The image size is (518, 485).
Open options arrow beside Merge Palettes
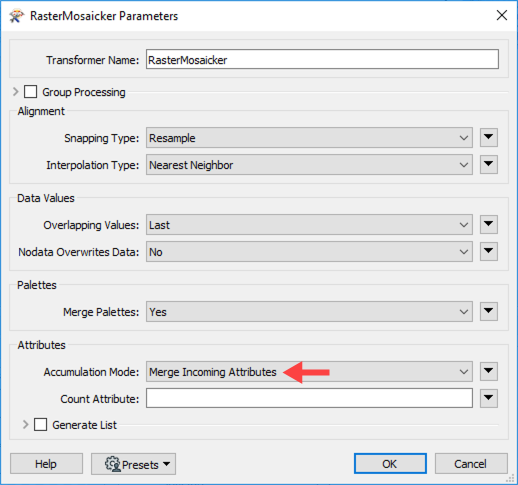[489, 311]
